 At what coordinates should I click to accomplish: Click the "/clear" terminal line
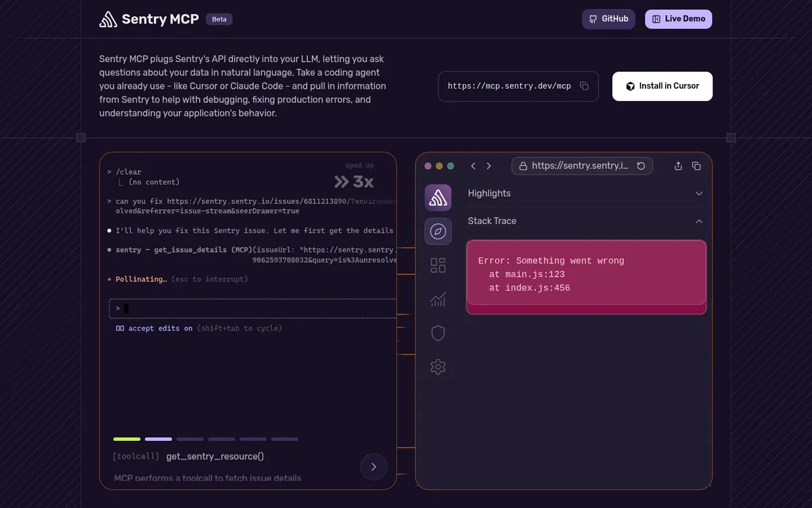click(x=129, y=172)
